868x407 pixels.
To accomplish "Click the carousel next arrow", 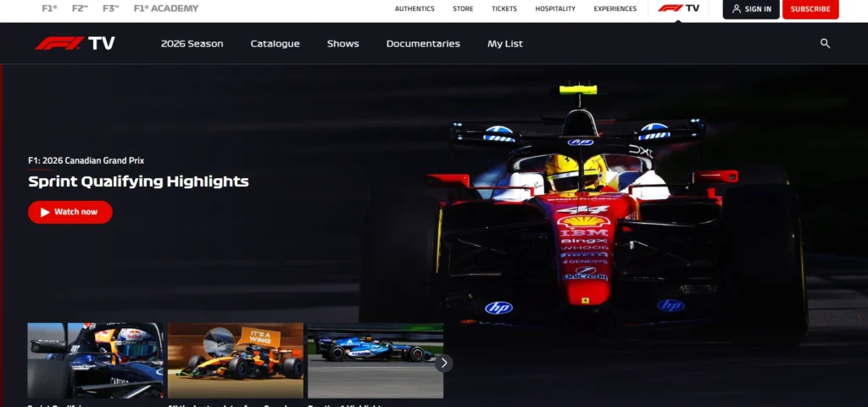I will [x=443, y=363].
